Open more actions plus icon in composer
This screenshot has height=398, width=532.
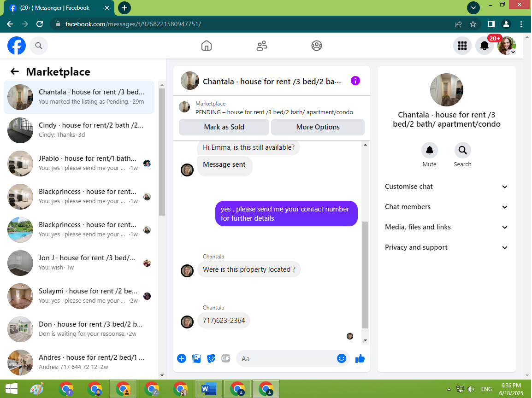point(182,358)
